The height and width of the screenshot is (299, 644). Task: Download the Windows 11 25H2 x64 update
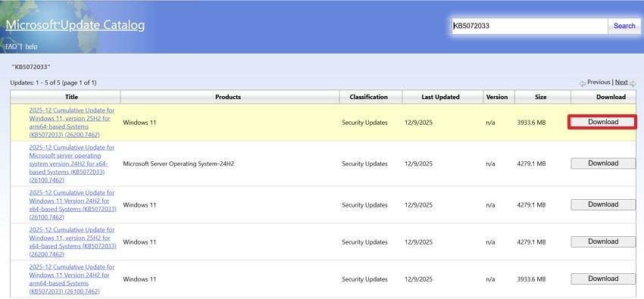pos(603,241)
